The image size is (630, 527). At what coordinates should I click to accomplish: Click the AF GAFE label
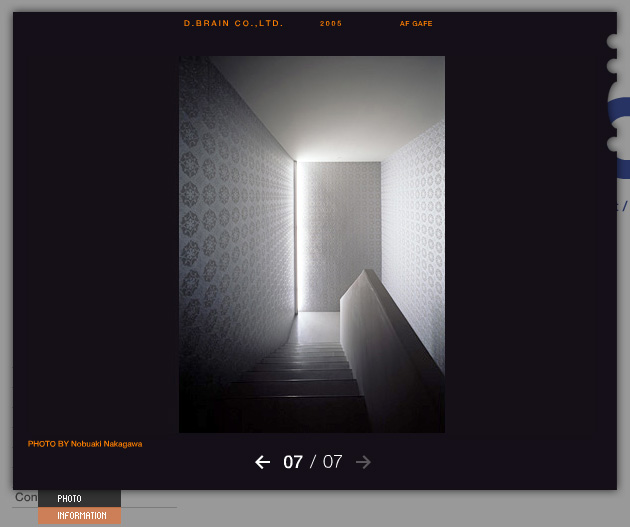click(x=416, y=24)
